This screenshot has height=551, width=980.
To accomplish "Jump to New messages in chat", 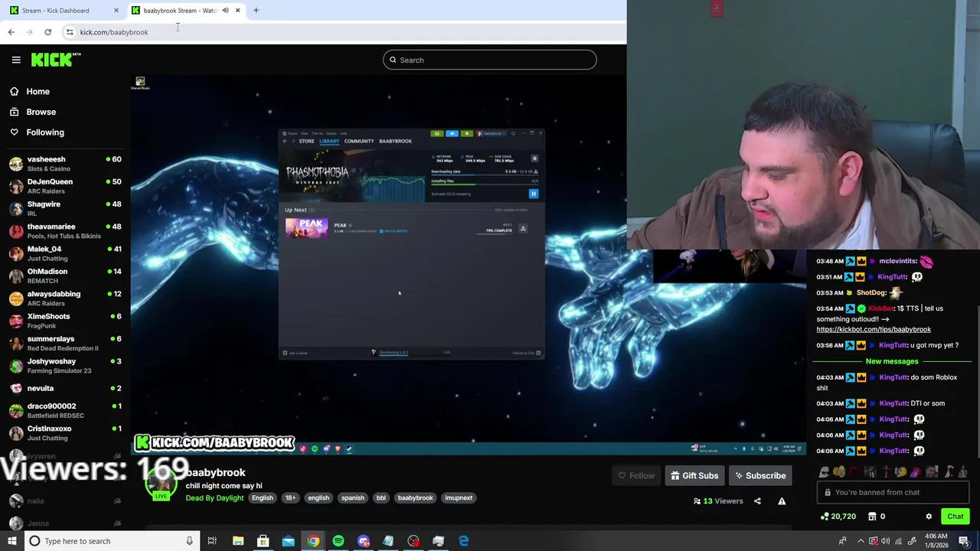I will 892,361.
